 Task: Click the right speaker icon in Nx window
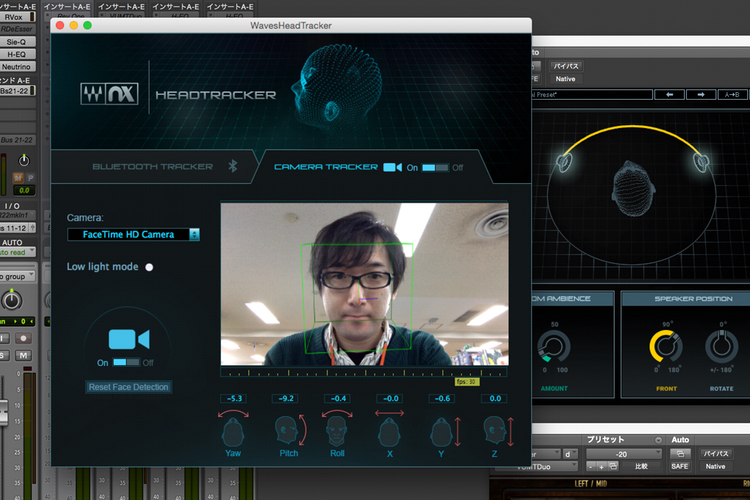(x=702, y=162)
